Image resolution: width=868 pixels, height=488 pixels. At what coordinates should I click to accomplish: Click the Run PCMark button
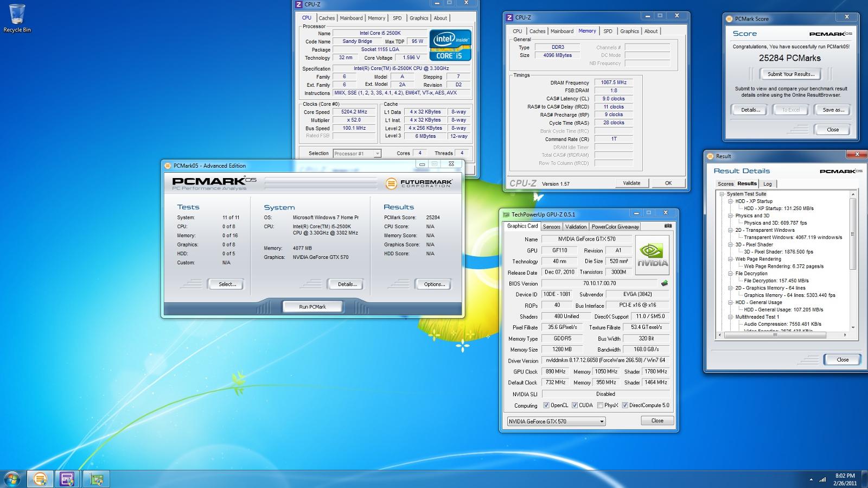click(x=312, y=307)
